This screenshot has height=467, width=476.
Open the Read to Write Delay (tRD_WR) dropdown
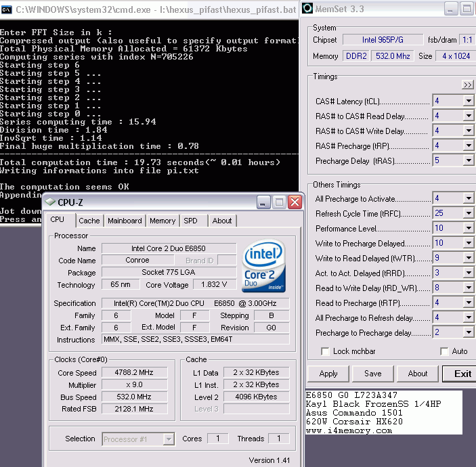469,288
